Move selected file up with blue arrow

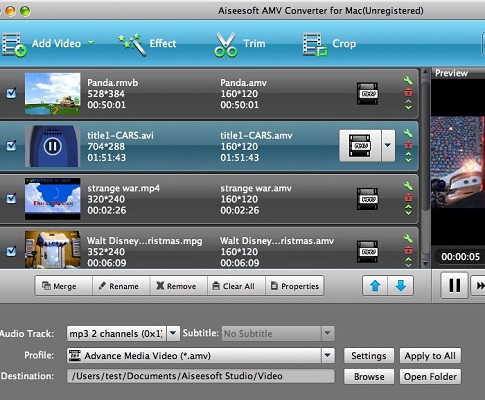[x=375, y=286]
